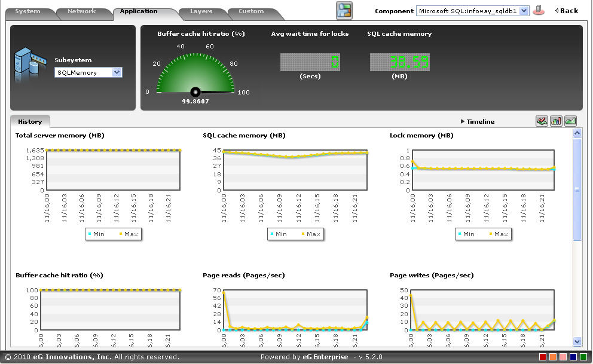Click the 1,635 axis value on Total server memory
The width and height of the screenshot is (593, 364).
pyautogui.click(x=35, y=150)
